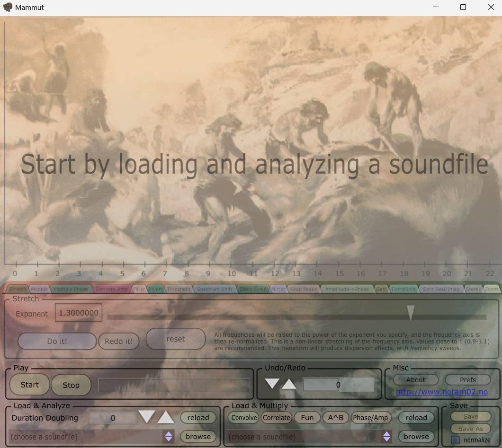Image resolution: width=502 pixels, height=448 pixels.
Task: Increase Duration Doubling with up arrow
Action: 166,417
